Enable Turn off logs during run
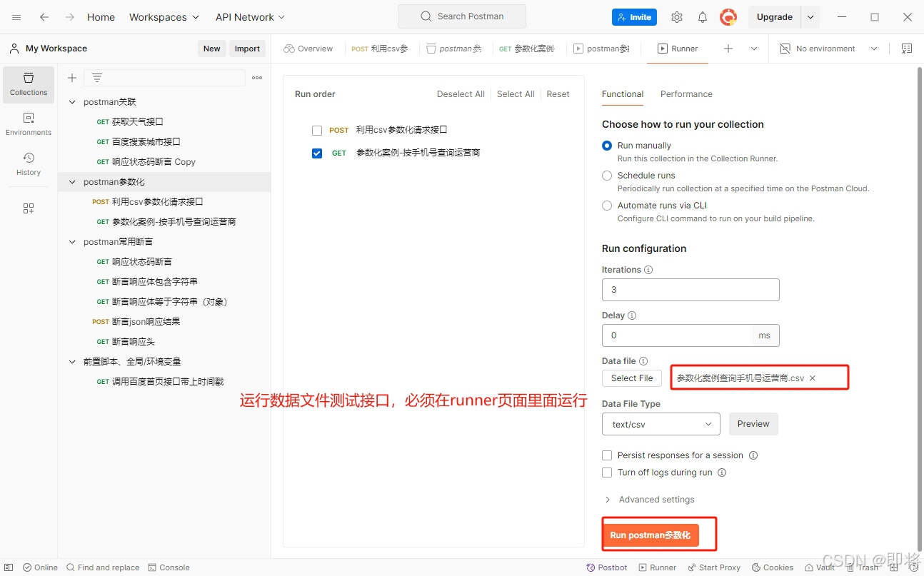The width and height of the screenshot is (924, 576). 607,473
